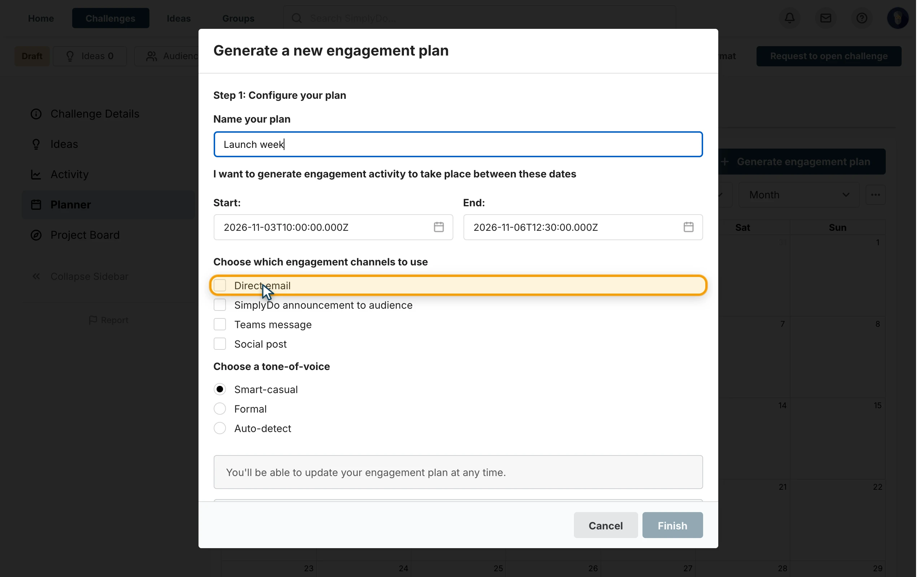Focus the Name your plan field
This screenshot has width=924, height=577.
(458, 144)
